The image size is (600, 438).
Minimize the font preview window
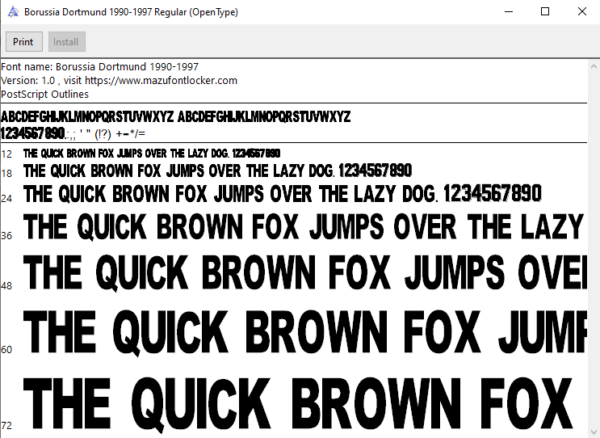[509, 12]
